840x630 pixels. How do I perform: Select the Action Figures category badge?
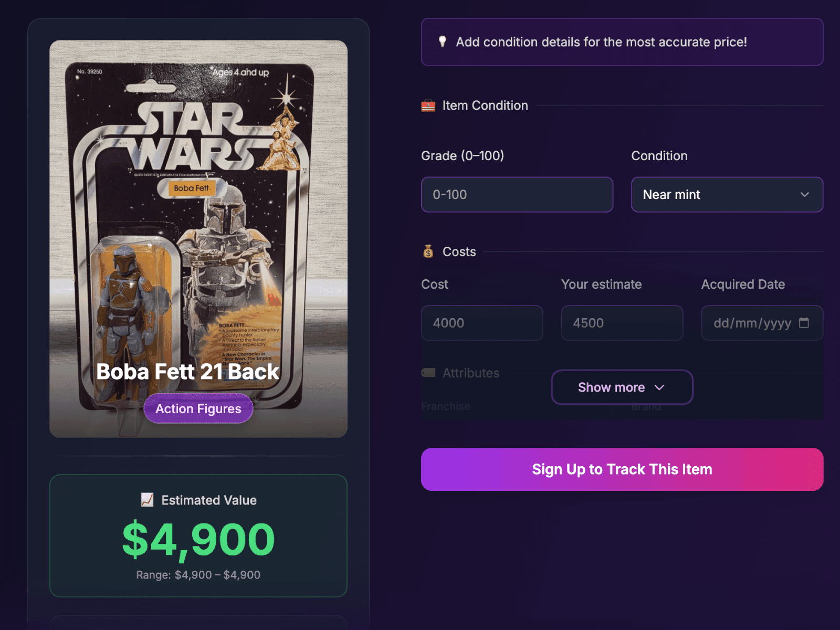pyautogui.click(x=198, y=408)
